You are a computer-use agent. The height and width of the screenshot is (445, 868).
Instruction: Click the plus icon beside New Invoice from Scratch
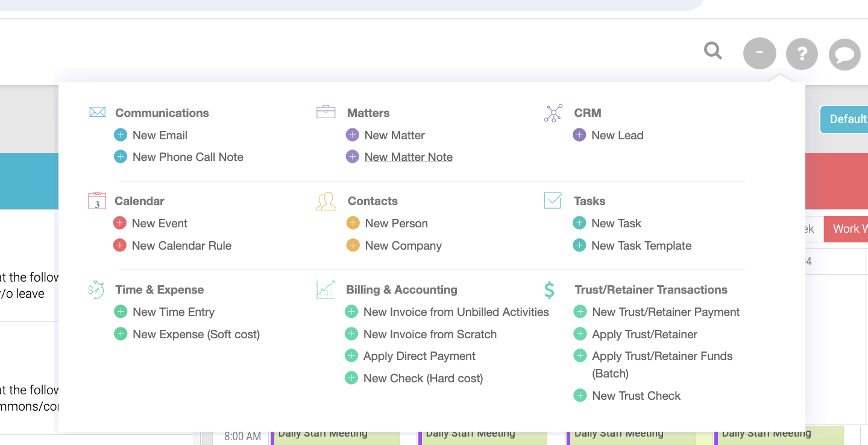click(x=351, y=334)
